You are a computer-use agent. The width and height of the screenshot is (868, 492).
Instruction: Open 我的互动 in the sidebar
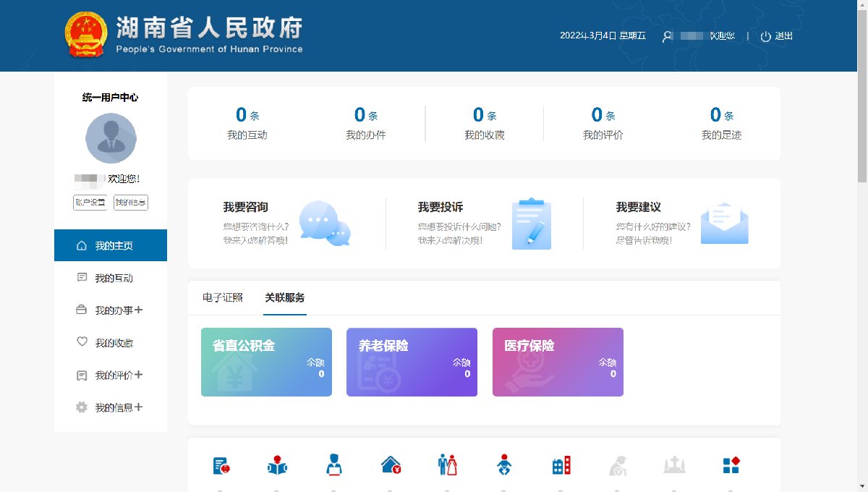pos(114,278)
